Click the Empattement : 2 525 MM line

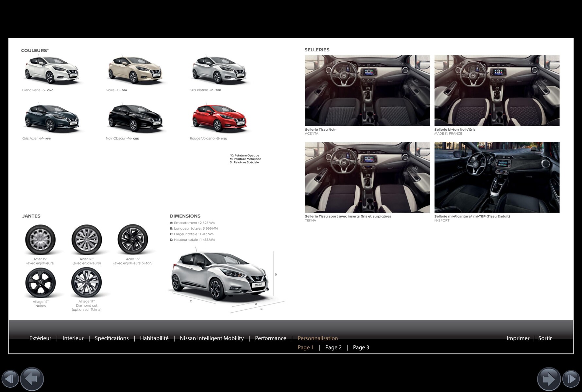(192, 223)
